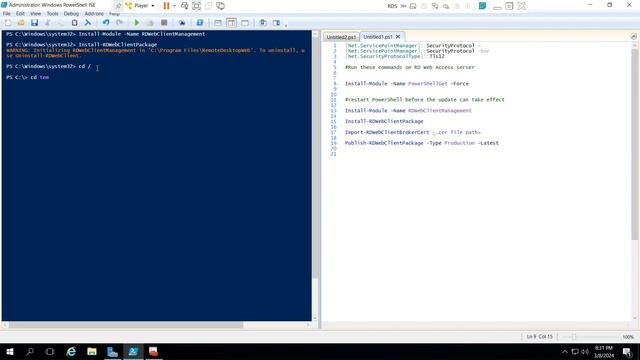
Task: Click the 'Install-RDWebClientPackage' line in script
Action: pyautogui.click(x=384, y=121)
